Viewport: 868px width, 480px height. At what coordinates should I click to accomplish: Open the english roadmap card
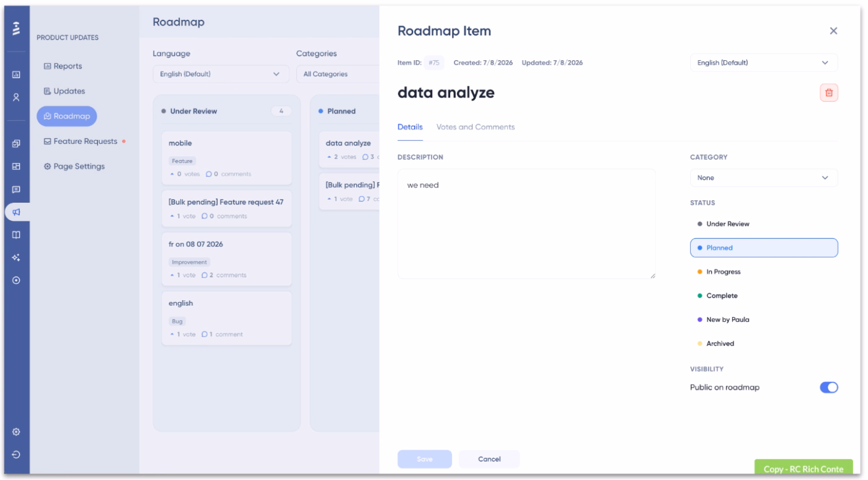tap(226, 318)
